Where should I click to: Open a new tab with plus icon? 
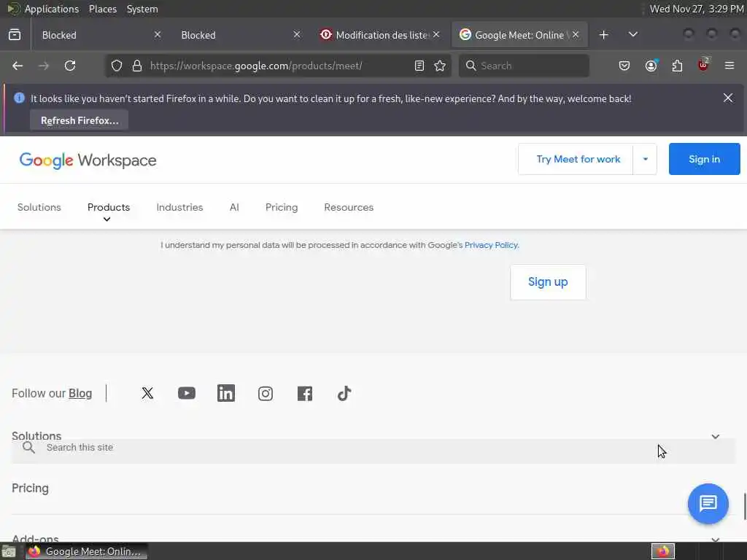click(x=603, y=35)
